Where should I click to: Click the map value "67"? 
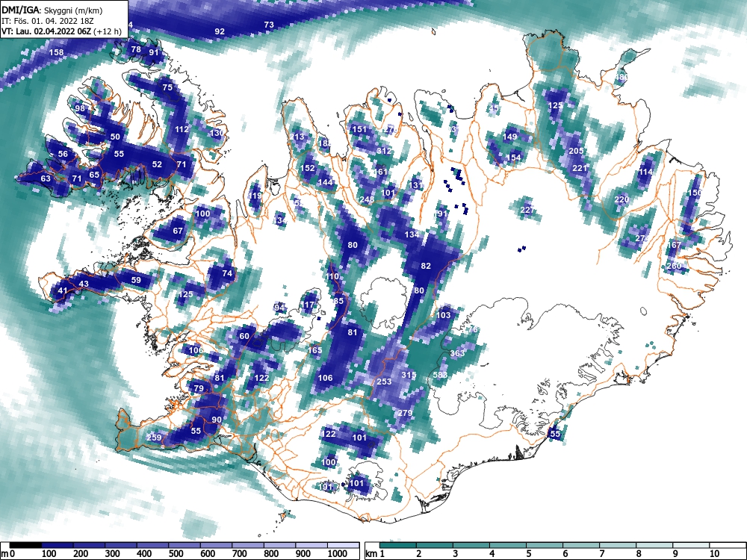178,231
